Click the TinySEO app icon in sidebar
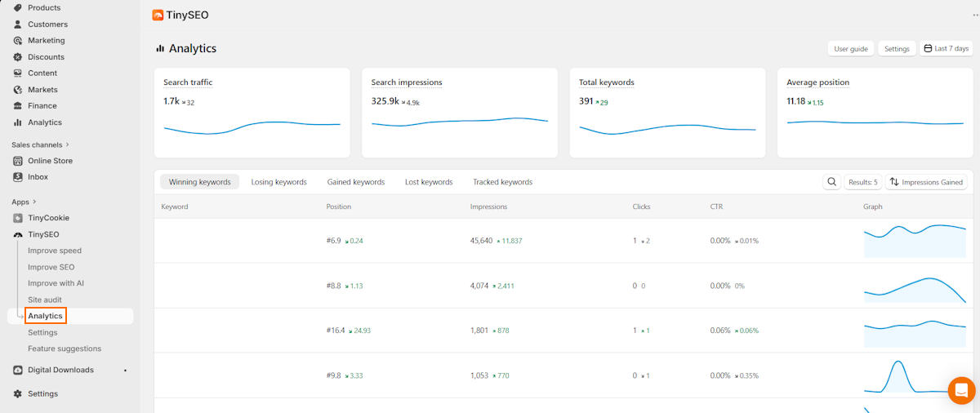 point(18,234)
